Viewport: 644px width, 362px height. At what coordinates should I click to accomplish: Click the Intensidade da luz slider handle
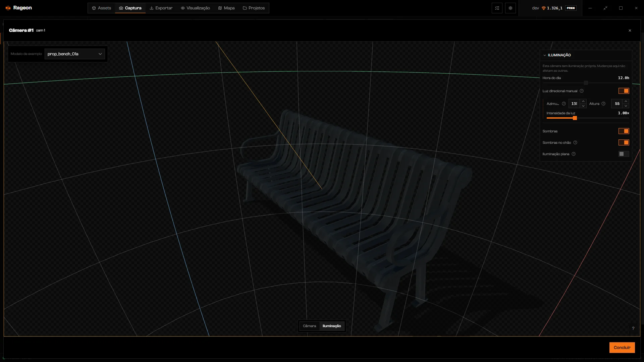[x=575, y=118]
